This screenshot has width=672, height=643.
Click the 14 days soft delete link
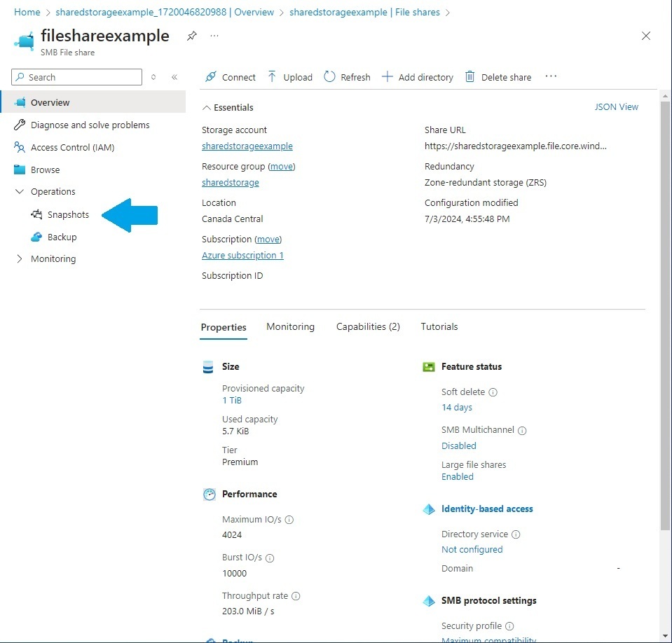457,407
